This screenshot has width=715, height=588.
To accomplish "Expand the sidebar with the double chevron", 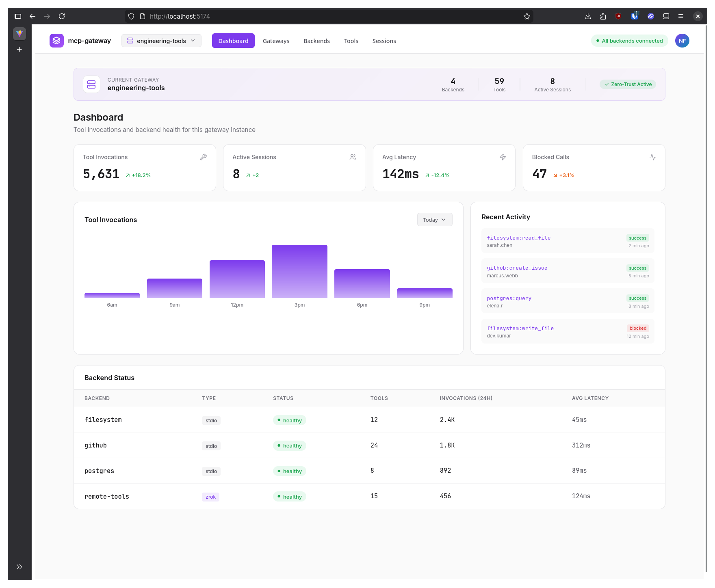I will 19,567.
